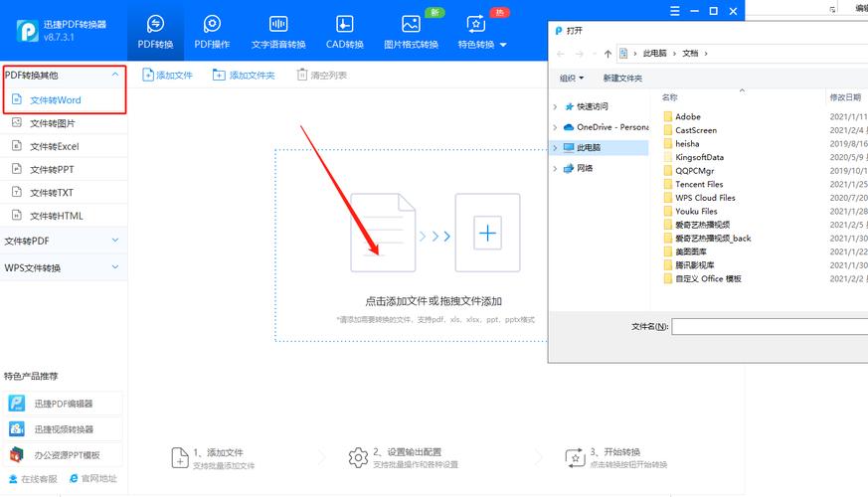Expand OneDrive - Personal tree node
868x497 pixels.
(555, 127)
